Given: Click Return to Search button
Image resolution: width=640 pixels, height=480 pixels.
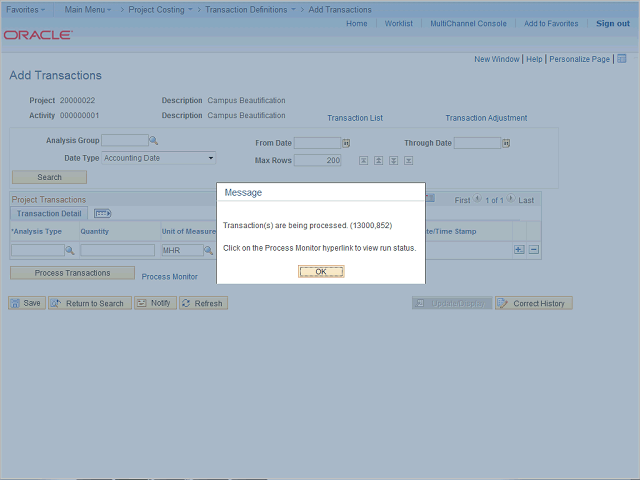Looking at the screenshot, I should pos(90,303).
